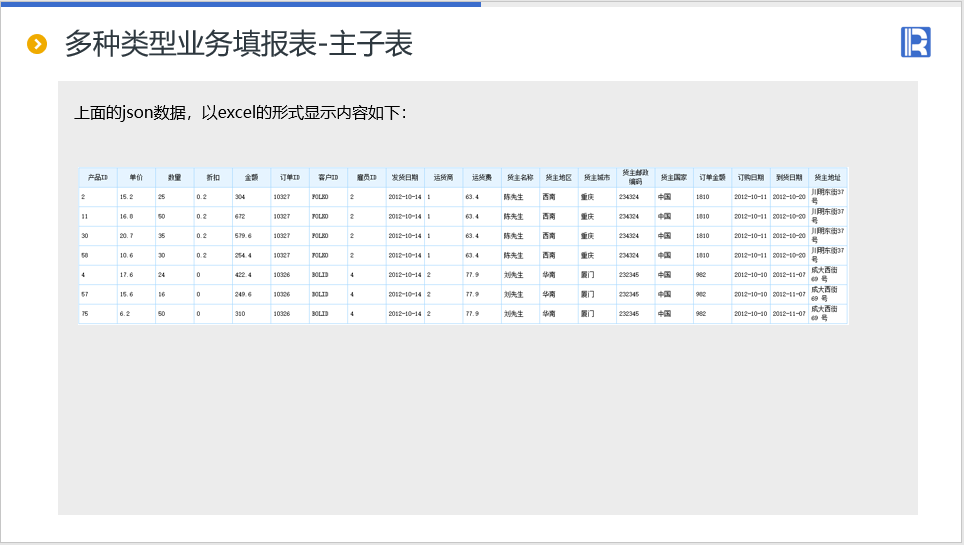Image resolution: width=964 pixels, height=545 pixels.
Task: Click the 折扣 column header
Action: coord(213,178)
